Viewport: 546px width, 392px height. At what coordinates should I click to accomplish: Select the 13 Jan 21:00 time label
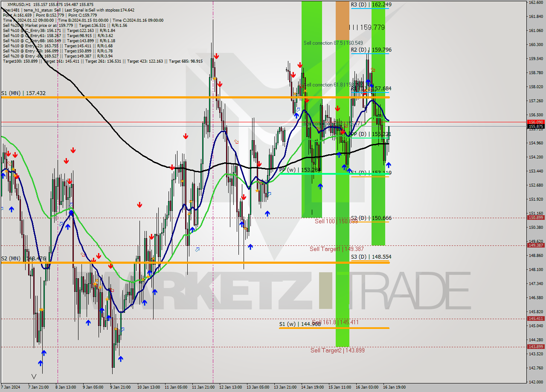pos(285,387)
